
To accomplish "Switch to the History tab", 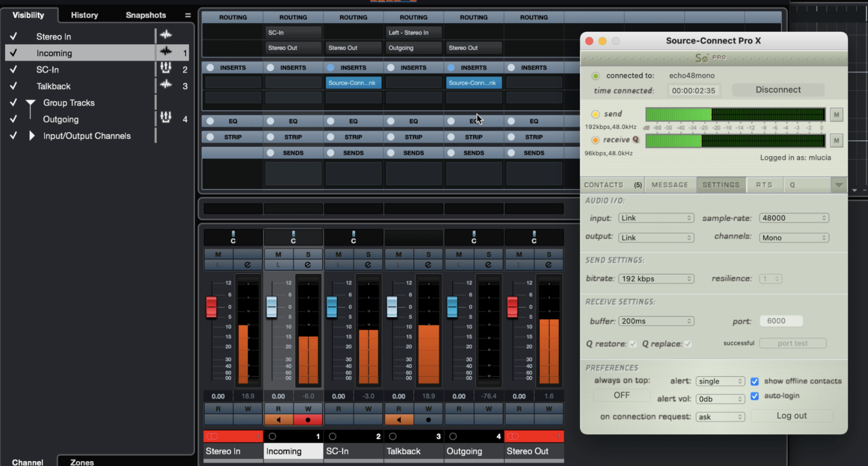I will pos(84,15).
